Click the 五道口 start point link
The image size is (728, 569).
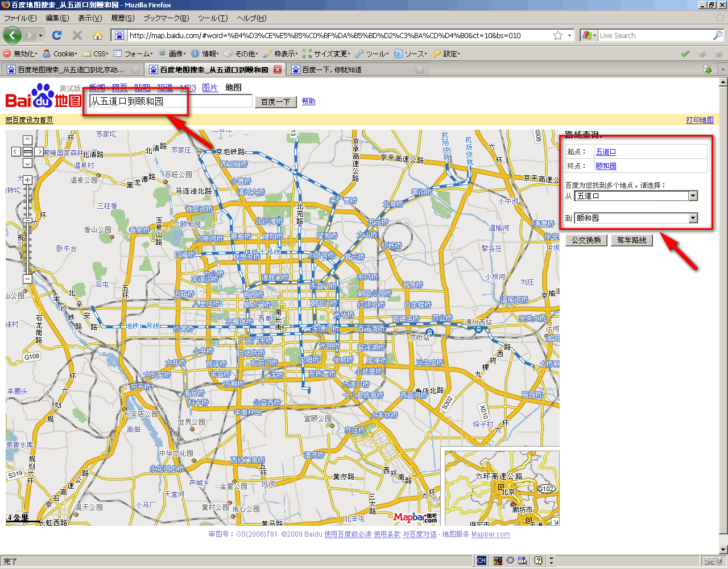click(x=606, y=152)
